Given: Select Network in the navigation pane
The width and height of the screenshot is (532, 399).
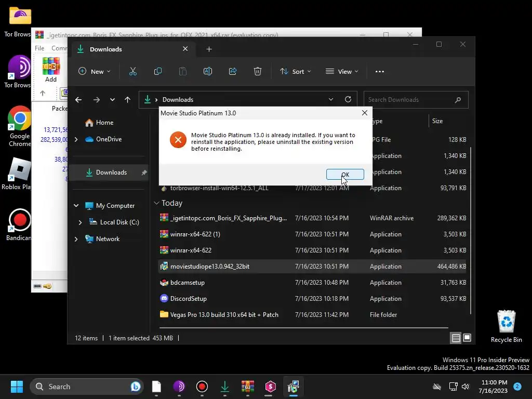Looking at the screenshot, I should tap(108, 239).
